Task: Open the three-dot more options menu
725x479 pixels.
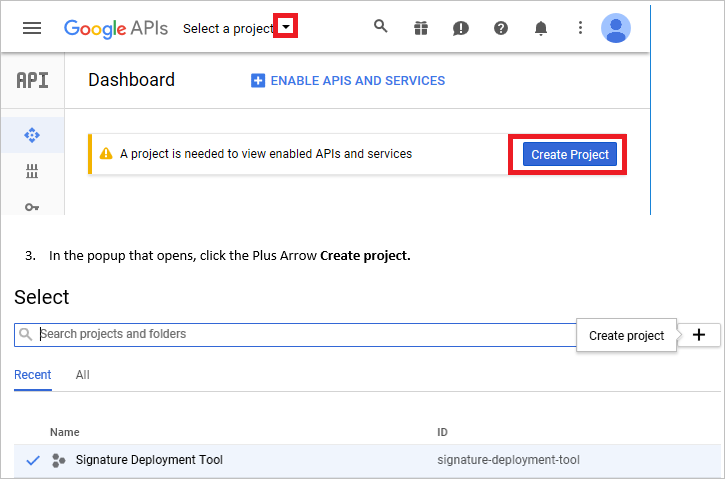Action: pyautogui.click(x=580, y=28)
